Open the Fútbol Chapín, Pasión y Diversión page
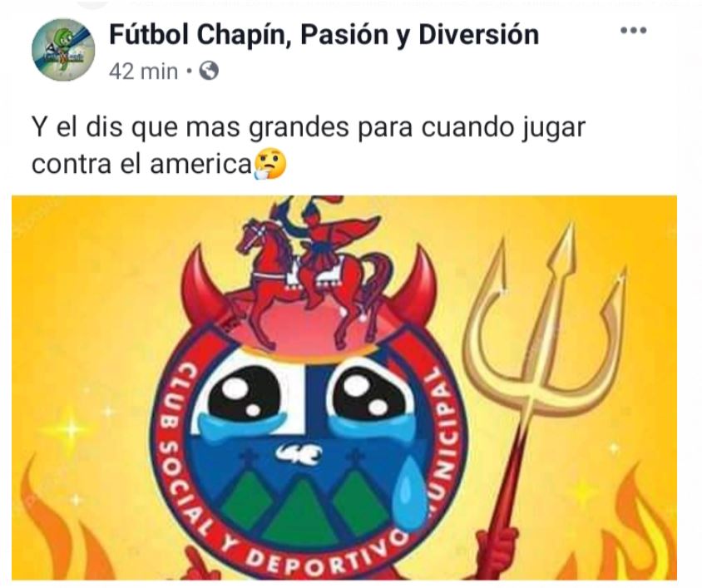This screenshot has height=588, width=702. (x=324, y=35)
